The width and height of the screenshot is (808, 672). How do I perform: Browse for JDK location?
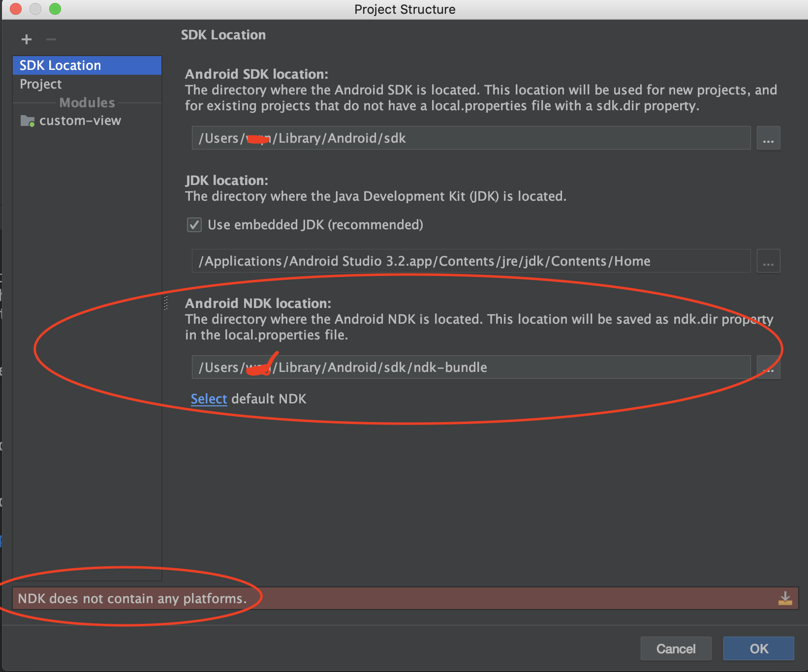tap(768, 261)
